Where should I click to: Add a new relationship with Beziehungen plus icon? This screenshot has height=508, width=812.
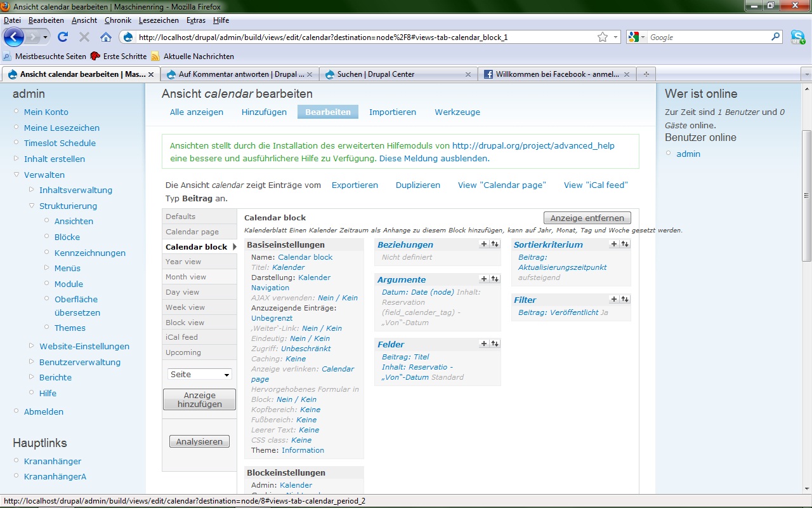click(x=484, y=244)
